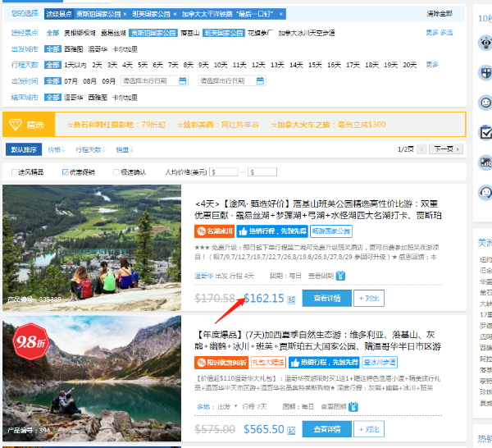The width and height of the screenshot is (492, 448).
Task: Click the 名湖冰川 orange tag
Action: point(214,231)
